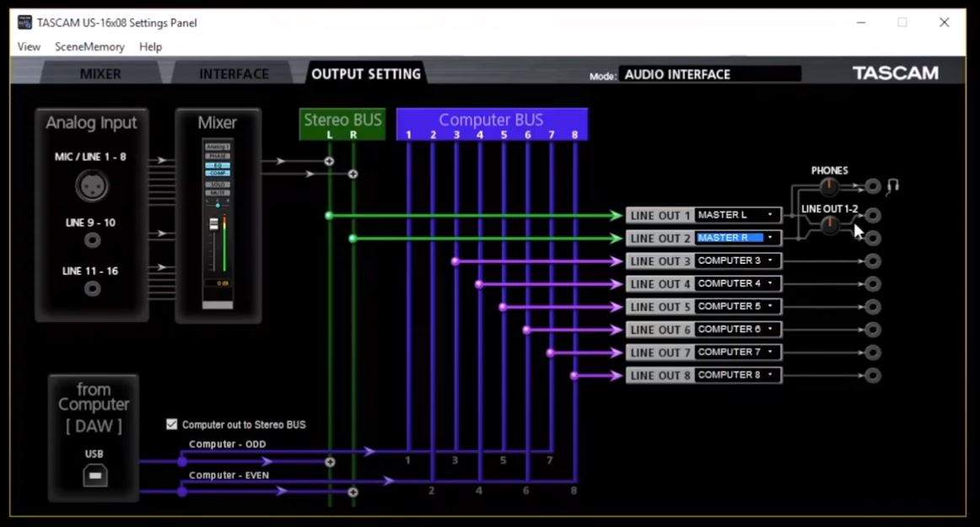Image resolution: width=980 pixels, height=527 pixels.
Task: Click the phones output jack icon
Action: tap(873, 186)
